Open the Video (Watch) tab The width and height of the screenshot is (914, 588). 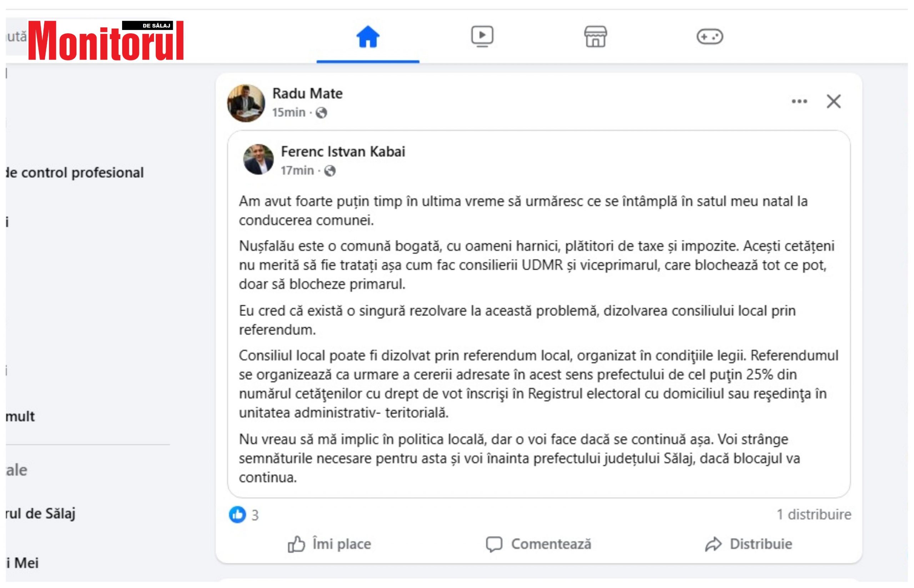[x=482, y=37]
